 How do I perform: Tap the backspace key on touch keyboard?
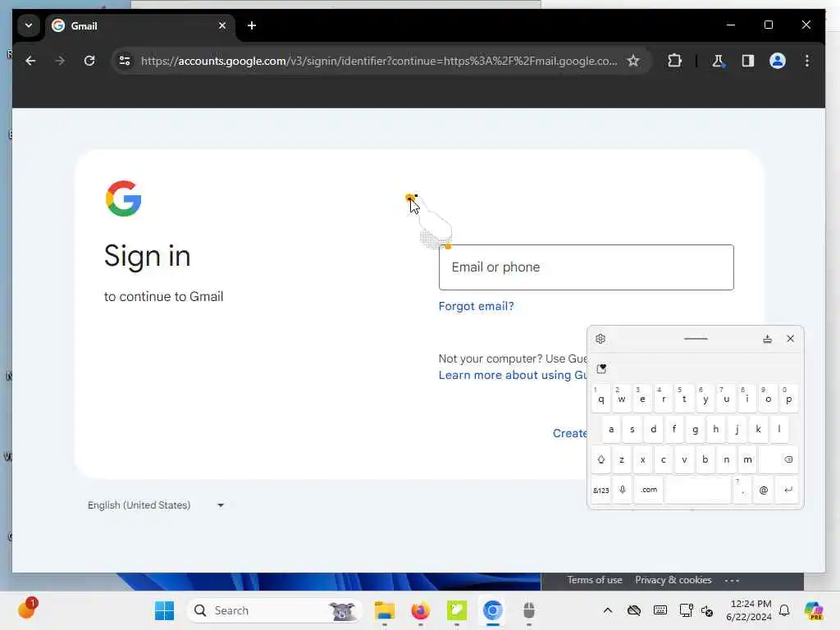(778, 459)
